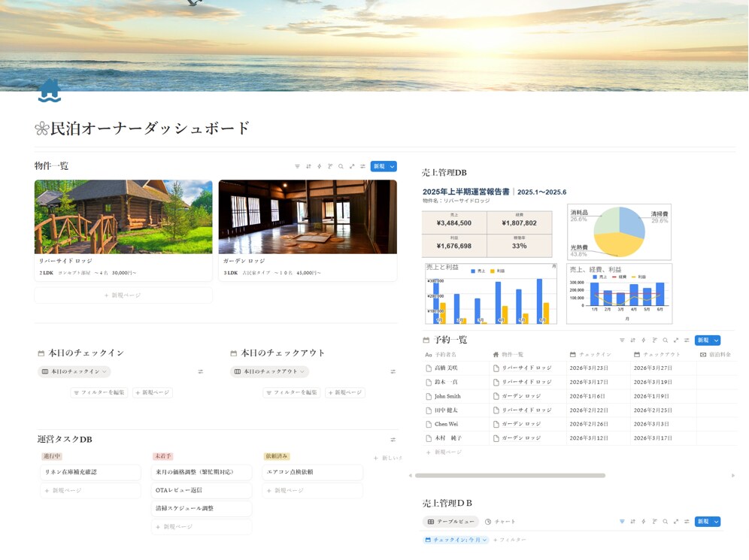Click the right scroll arrow of 予約一覧 scrollbar
749x560 pixels.
(x=733, y=476)
